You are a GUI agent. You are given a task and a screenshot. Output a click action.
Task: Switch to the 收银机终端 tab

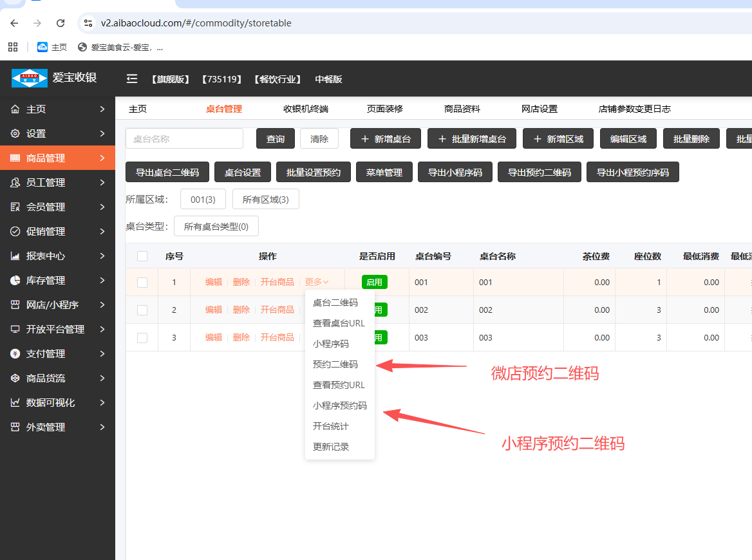tap(306, 109)
